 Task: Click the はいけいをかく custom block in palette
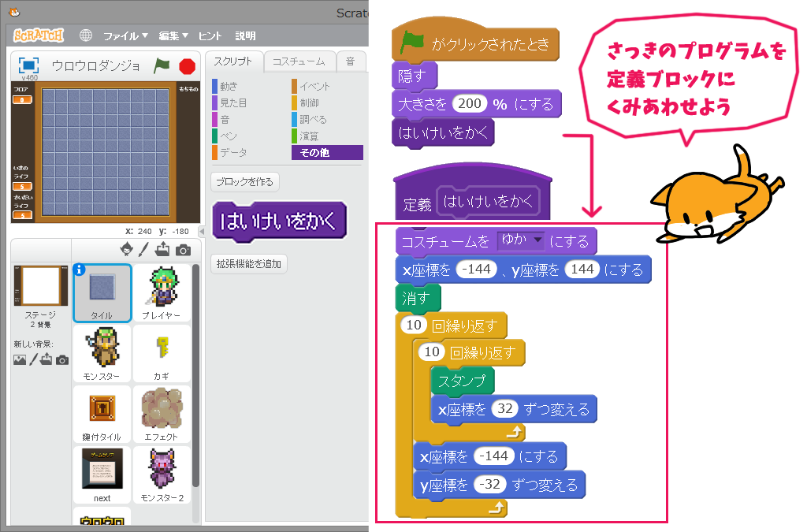pyautogui.click(x=279, y=221)
